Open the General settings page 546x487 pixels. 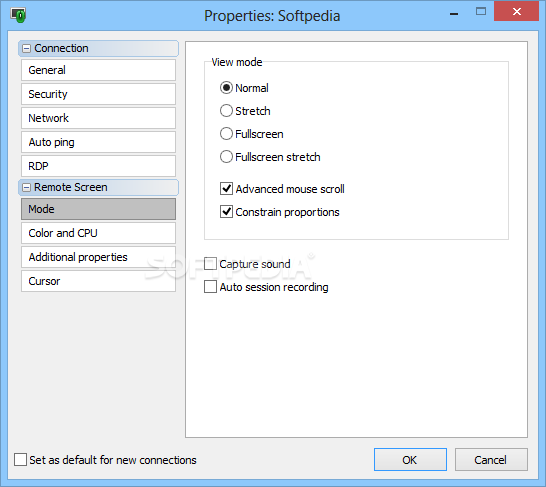click(x=98, y=70)
